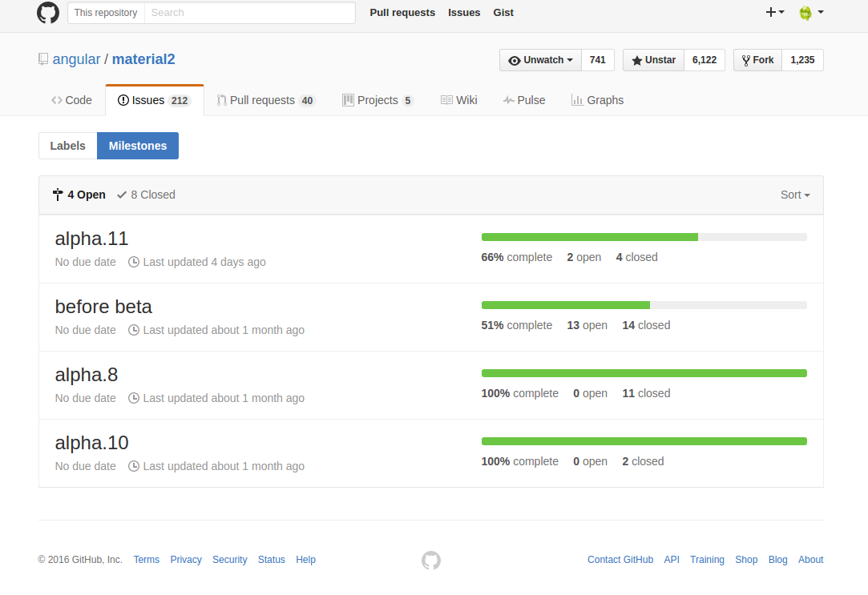This screenshot has width=868, height=595.
Task: Open the plus create-new menu
Action: 774,12
